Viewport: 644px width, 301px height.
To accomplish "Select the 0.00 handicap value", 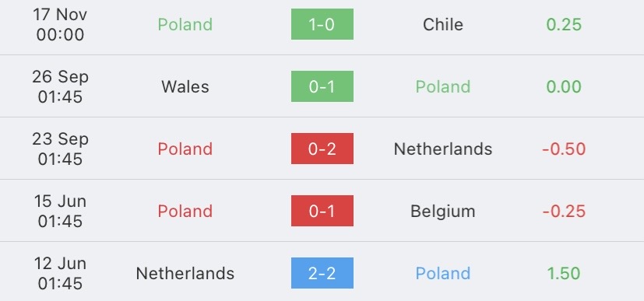I will coord(564,87).
